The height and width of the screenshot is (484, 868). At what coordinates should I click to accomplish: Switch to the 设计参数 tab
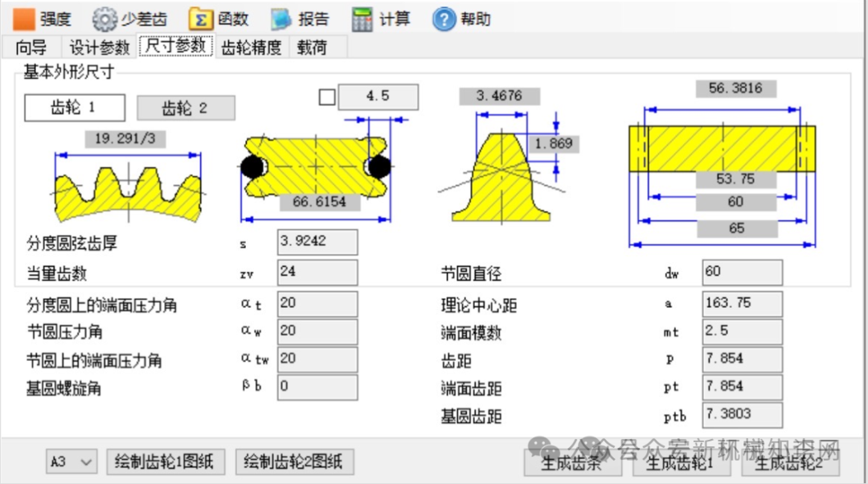point(99,47)
